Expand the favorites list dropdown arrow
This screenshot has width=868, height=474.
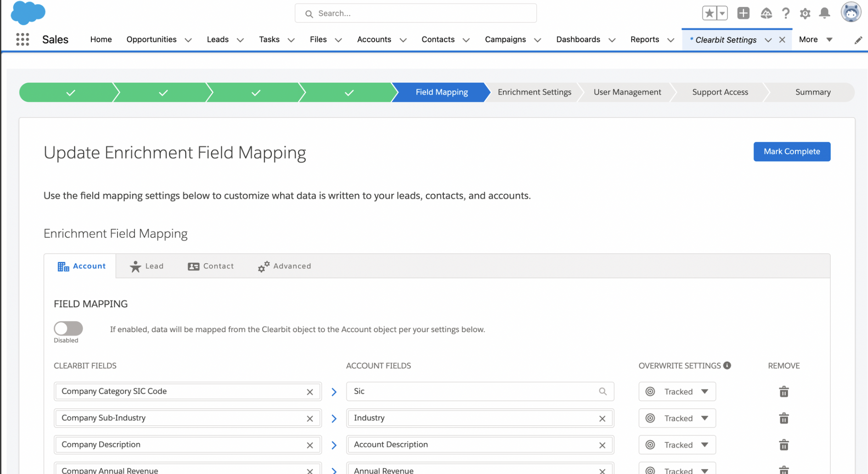pyautogui.click(x=722, y=13)
